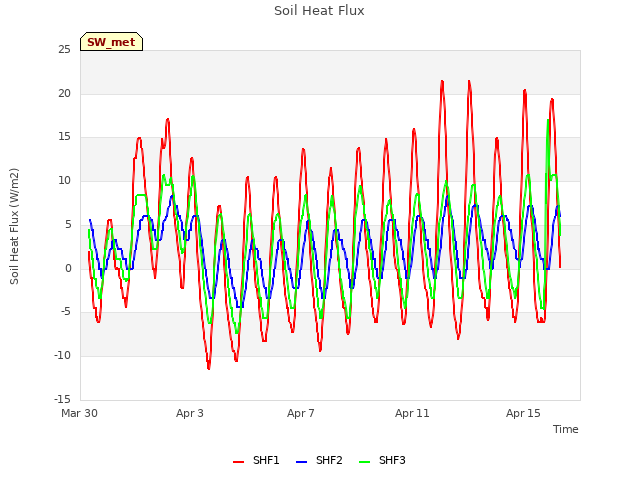Click the 15 y-axis tick label
Viewport: 640px width, 480px height.
pyautogui.click(x=64, y=137)
